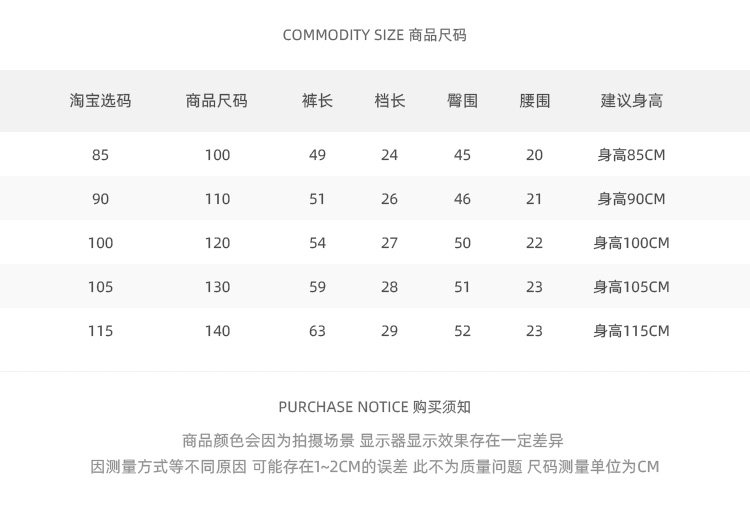Select the 臀围 column header
Viewport: 750px width, 508px height.
coord(462,100)
